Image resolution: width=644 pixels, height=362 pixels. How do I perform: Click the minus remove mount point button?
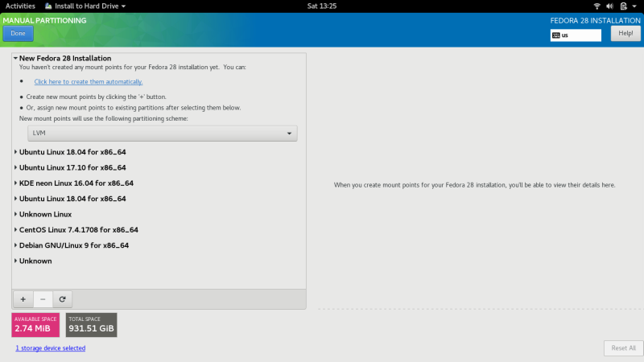point(43,299)
